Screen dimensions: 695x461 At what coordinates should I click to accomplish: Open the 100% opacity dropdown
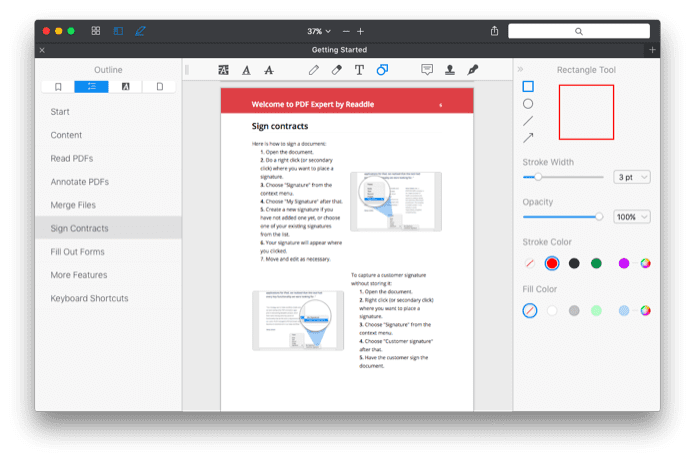(x=632, y=217)
